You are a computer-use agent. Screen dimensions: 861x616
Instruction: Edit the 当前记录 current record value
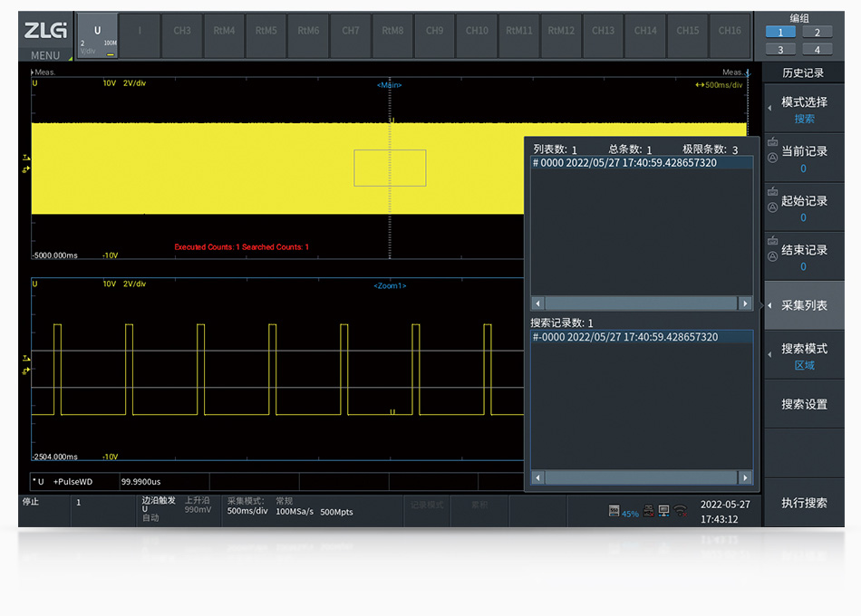(803, 168)
